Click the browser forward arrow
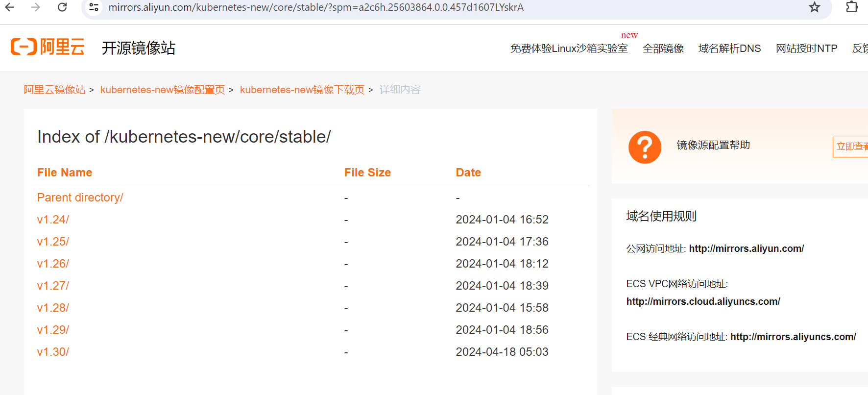The image size is (868, 395). (36, 7)
